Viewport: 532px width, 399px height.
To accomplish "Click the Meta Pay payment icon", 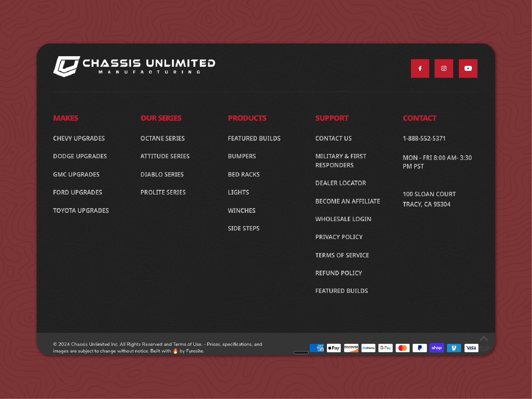I will tap(368, 348).
